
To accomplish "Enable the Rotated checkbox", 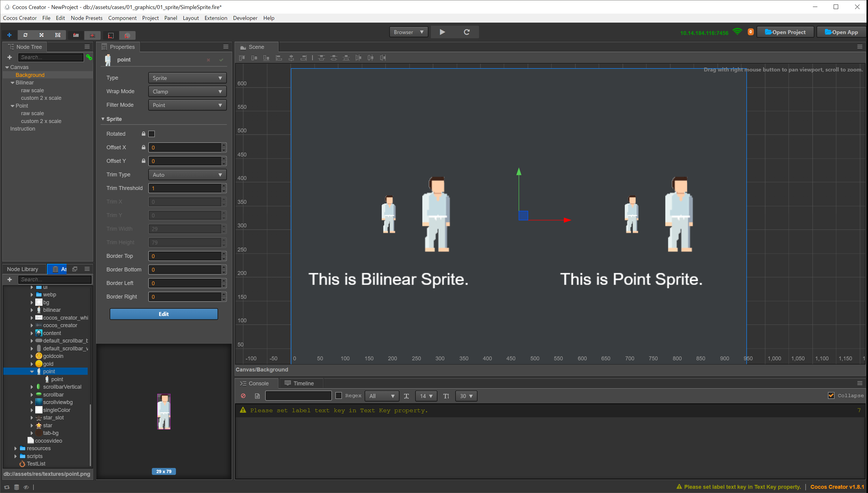I will (152, 134).
